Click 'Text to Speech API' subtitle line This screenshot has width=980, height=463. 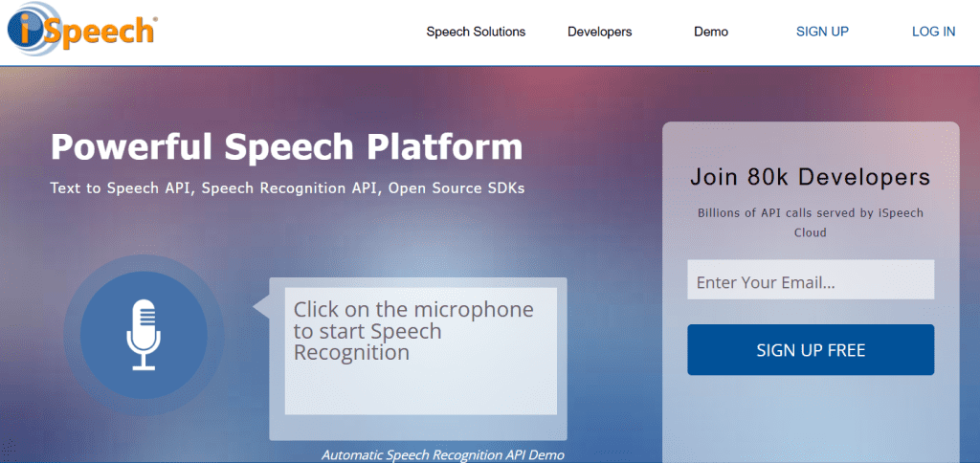point(287,187)
